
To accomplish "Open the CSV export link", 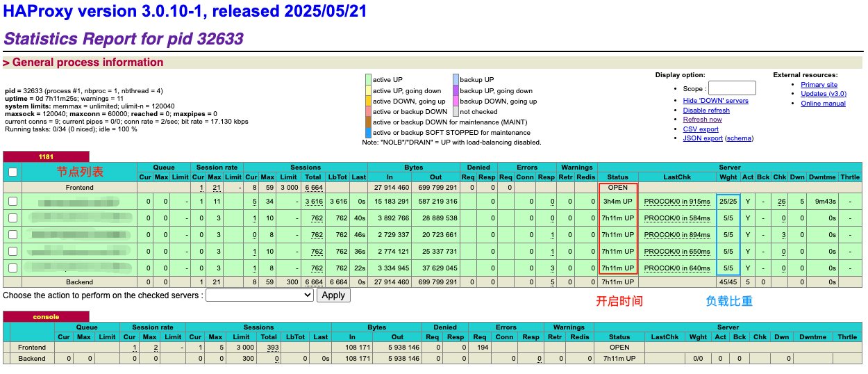I will point(701,129).
